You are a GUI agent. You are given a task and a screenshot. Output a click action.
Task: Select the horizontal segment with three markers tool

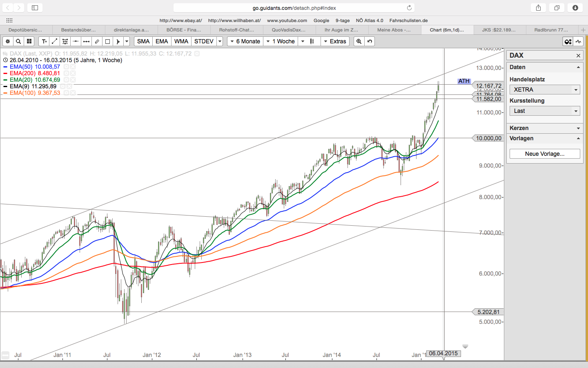tap(87, 41)
